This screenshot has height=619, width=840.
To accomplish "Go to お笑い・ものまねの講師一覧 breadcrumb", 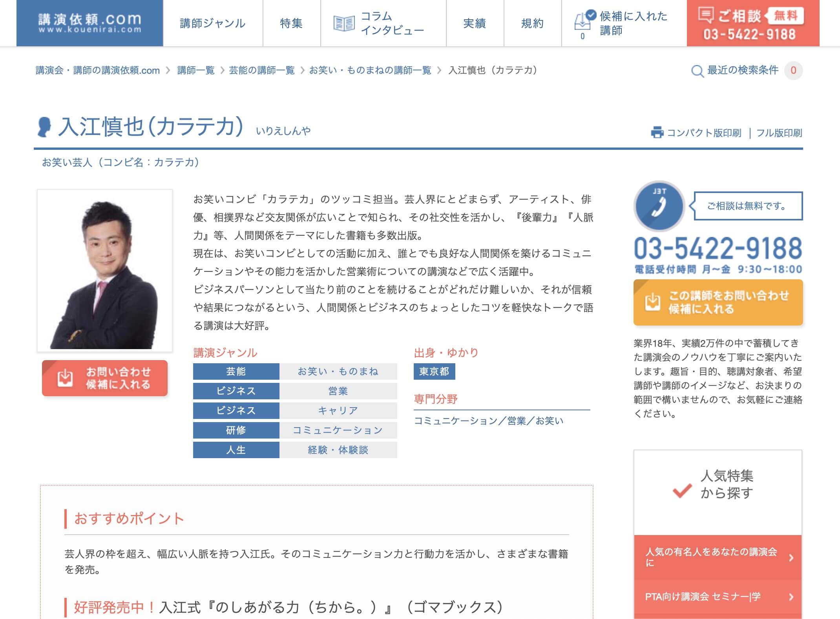I will coord(370,70).
